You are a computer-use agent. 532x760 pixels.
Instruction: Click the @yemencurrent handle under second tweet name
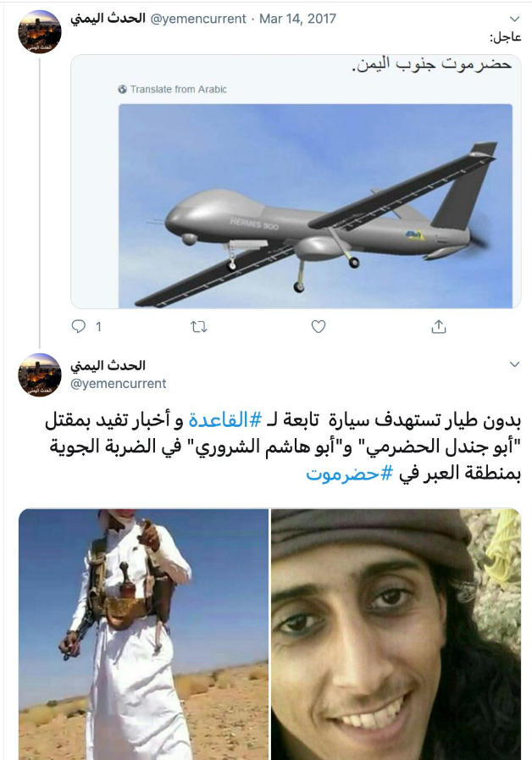pos(119,384)
